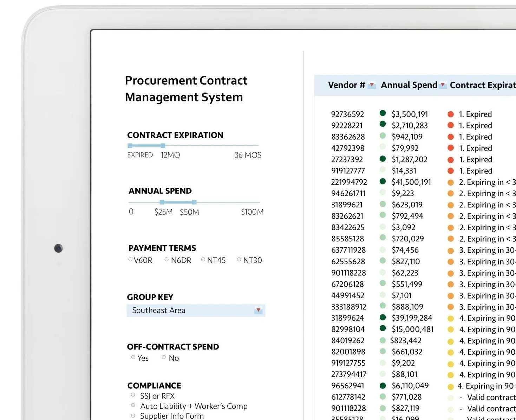Click the $827,119 annual spend value

click(x=406, y=408)
